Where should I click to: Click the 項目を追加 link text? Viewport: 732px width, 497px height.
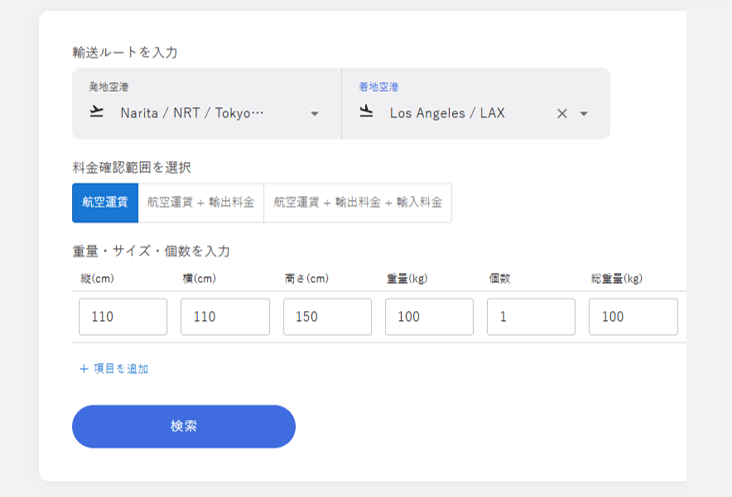tap(121, 369)
